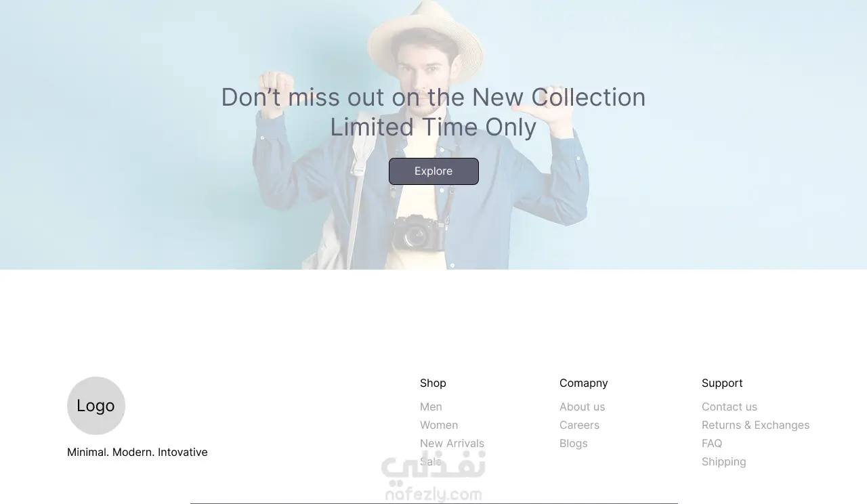The height and width of the screenshot is (504, 867).
Task: Click the Minimal. Modern. Intovative tagline
Action: 138,452
